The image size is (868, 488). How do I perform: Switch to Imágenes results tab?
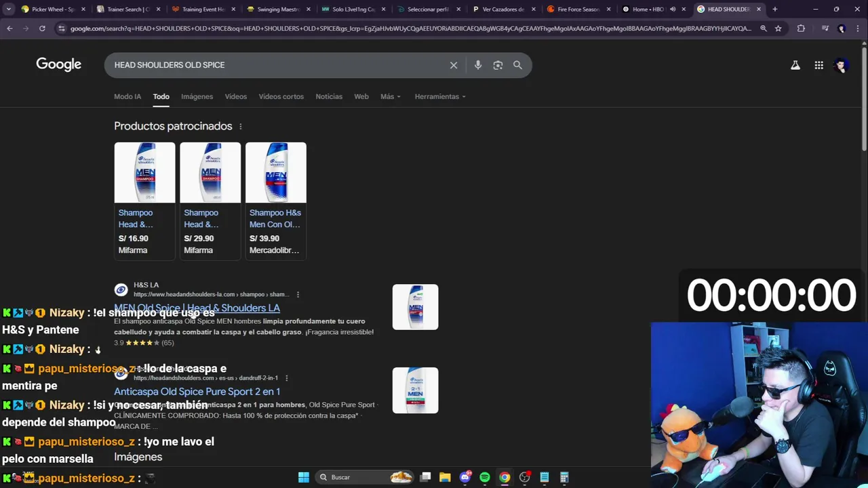[197, 96]
